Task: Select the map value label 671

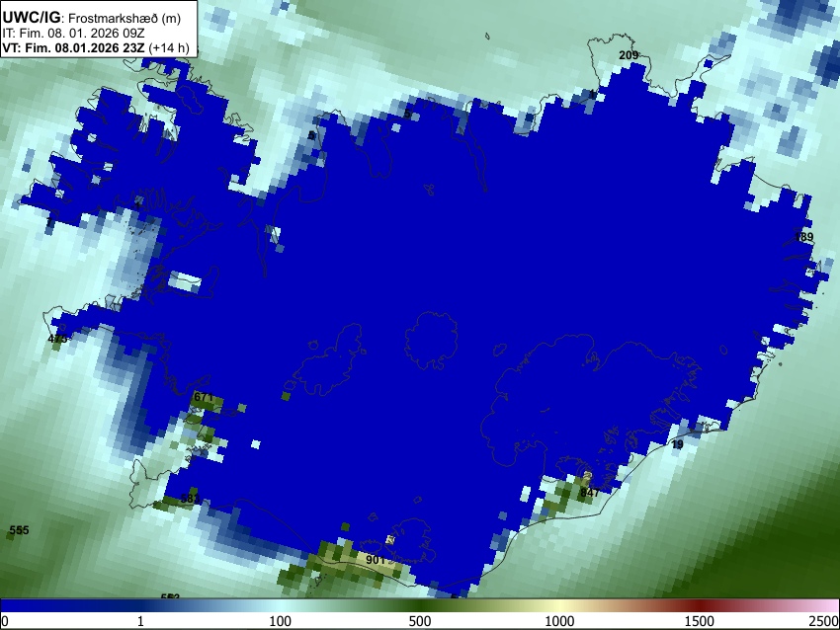Action: click(x=204, y=397)
